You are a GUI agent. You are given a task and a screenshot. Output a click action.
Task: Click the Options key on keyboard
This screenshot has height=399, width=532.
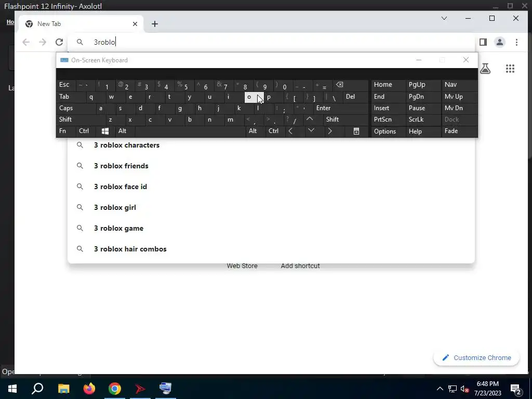(x=388, y=131)
